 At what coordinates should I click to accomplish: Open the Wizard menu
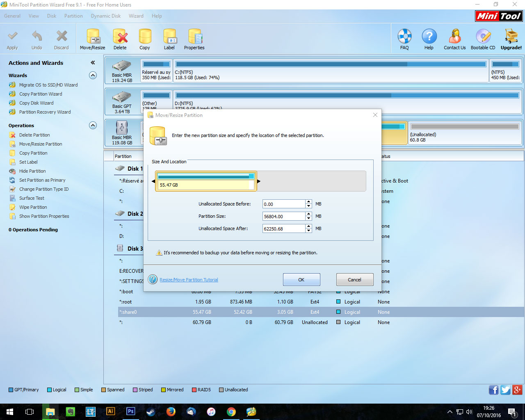136,16
